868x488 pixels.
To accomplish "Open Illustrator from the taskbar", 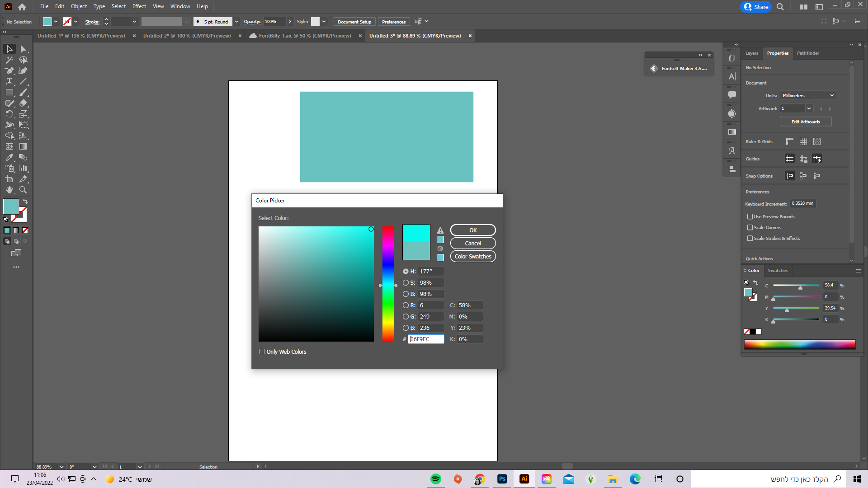I will 524,479.
